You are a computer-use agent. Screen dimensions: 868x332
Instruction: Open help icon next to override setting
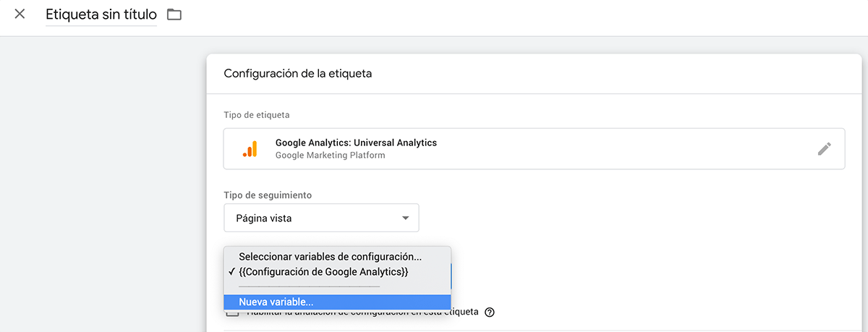(x=490, y=312)
